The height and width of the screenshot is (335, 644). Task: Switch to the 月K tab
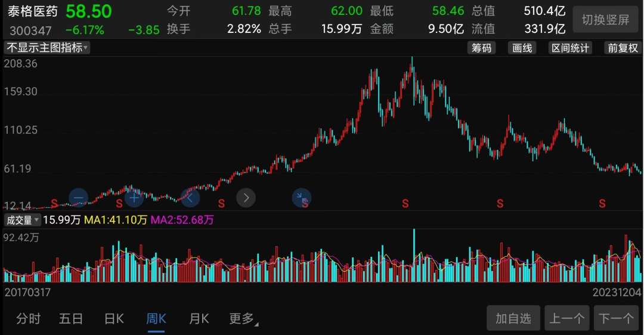point(199,318)
